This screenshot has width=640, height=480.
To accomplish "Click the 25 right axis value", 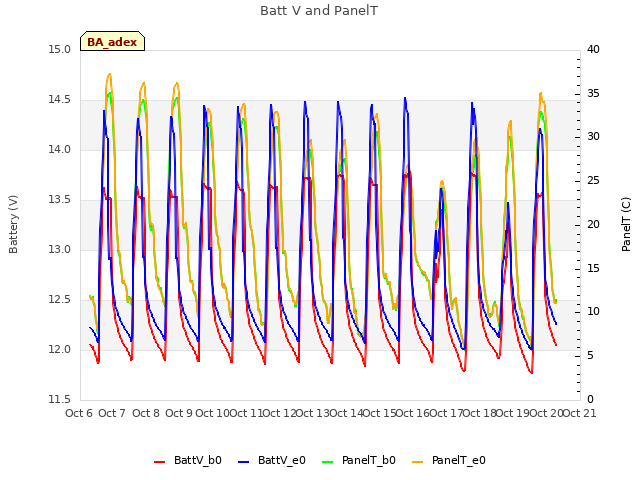I will (x=593, y=180).
